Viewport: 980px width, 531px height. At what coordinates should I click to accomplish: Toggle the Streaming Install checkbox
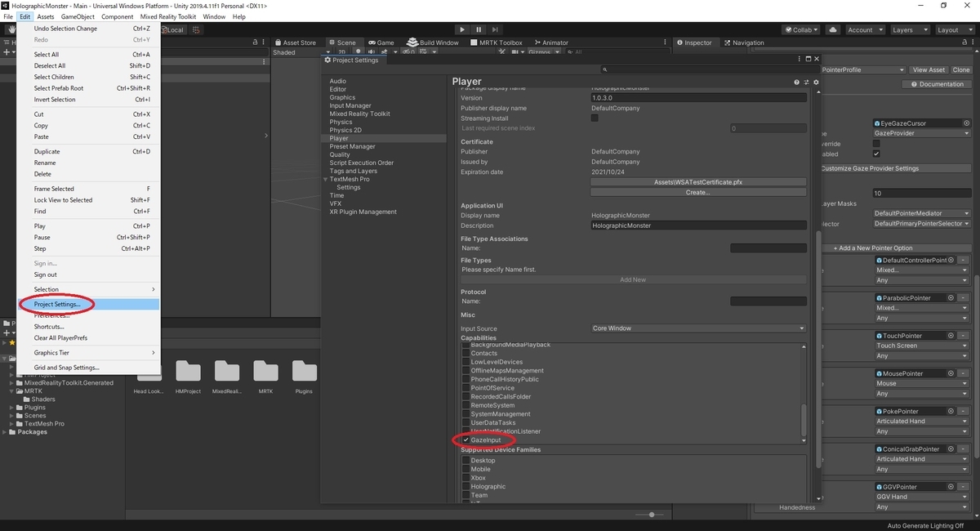[x=595, y=118]
